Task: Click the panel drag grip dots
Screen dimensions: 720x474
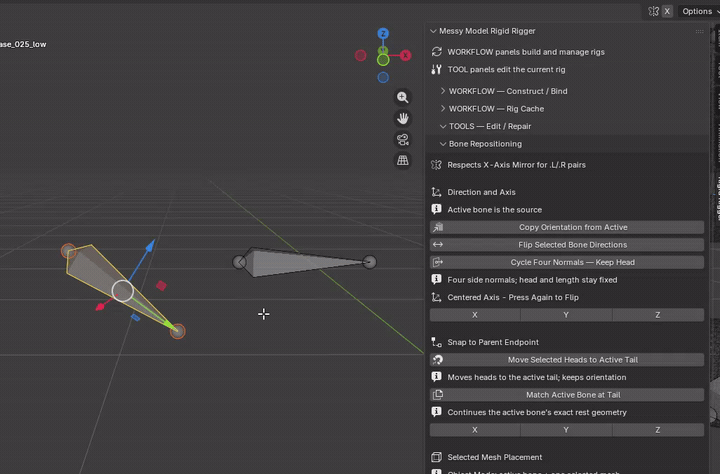Action: pos(699,31)
